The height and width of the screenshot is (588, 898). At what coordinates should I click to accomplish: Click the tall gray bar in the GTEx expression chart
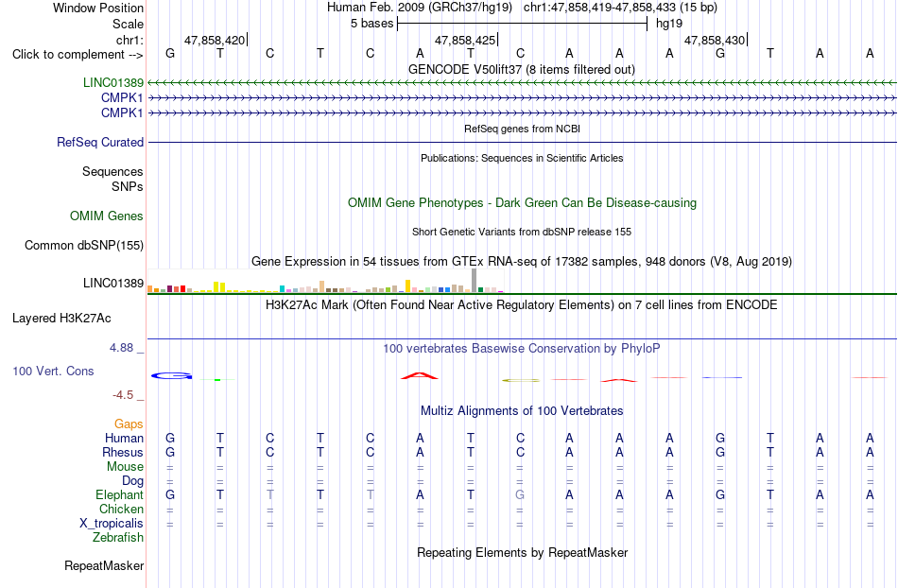pos(475,281)
